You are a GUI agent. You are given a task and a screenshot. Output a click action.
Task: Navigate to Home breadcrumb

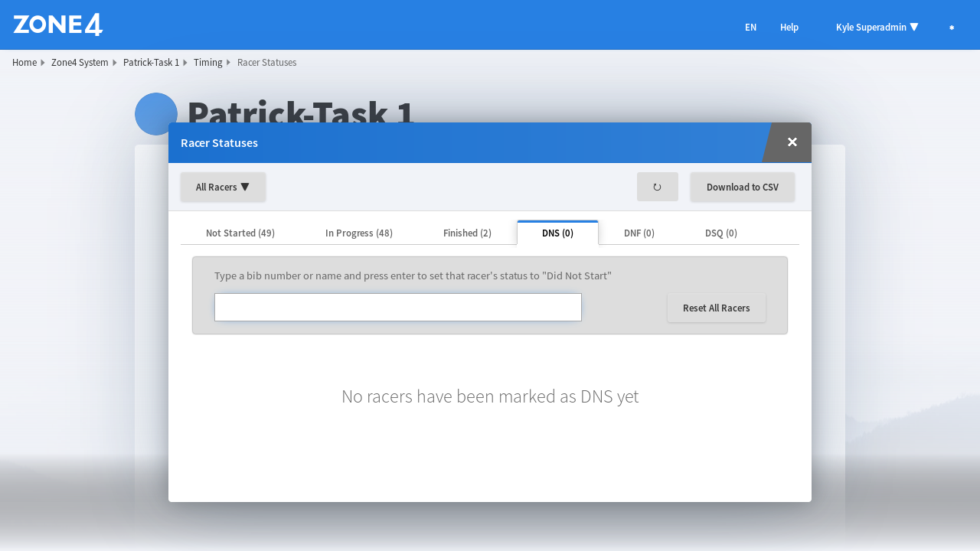pyautogui.click(x=24, y=63)
